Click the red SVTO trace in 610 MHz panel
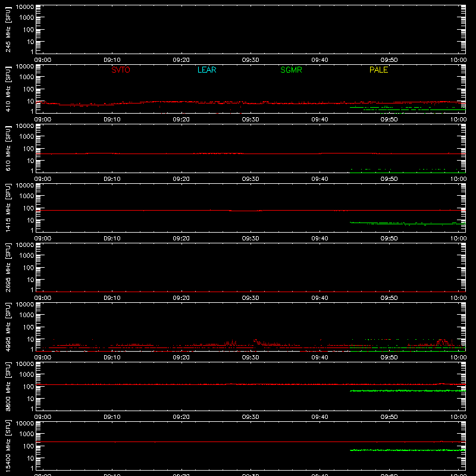476x476 pixels. (x=250, y=154)
